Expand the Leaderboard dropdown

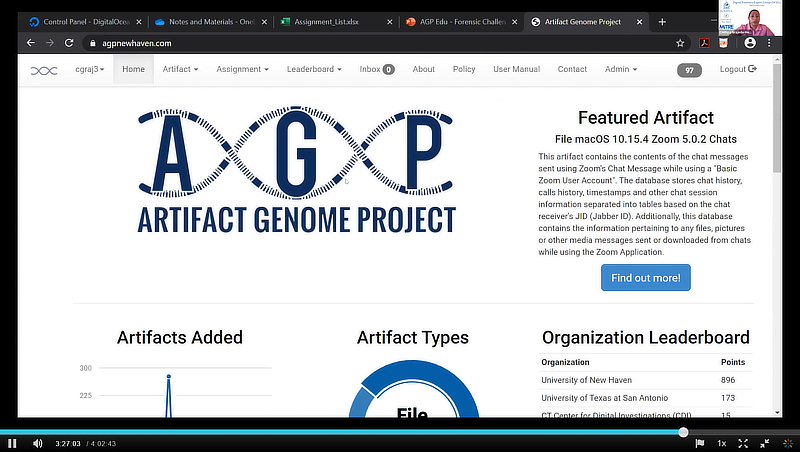(314, 69)
